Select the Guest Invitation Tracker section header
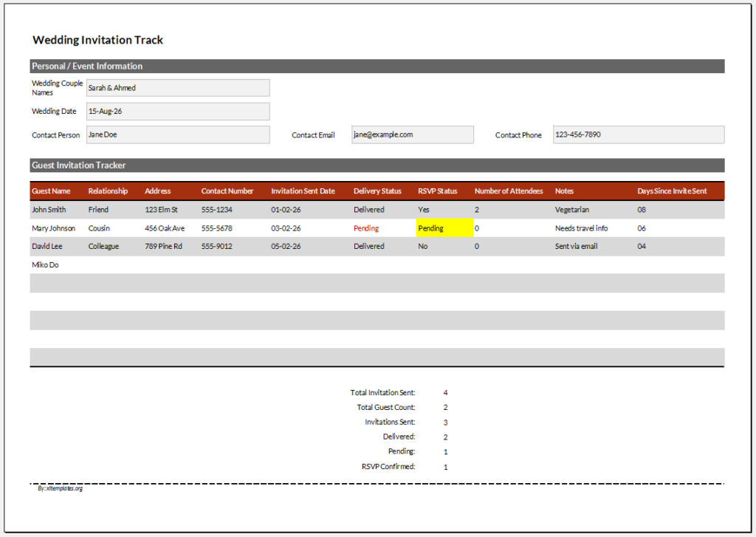This screenshot has height=537, width=756. coord(79,165)
